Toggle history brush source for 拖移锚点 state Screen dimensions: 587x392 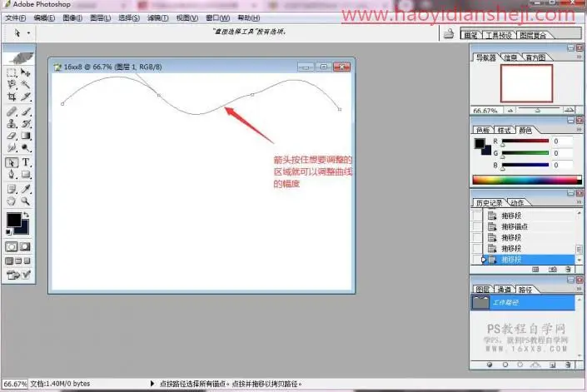476,226
